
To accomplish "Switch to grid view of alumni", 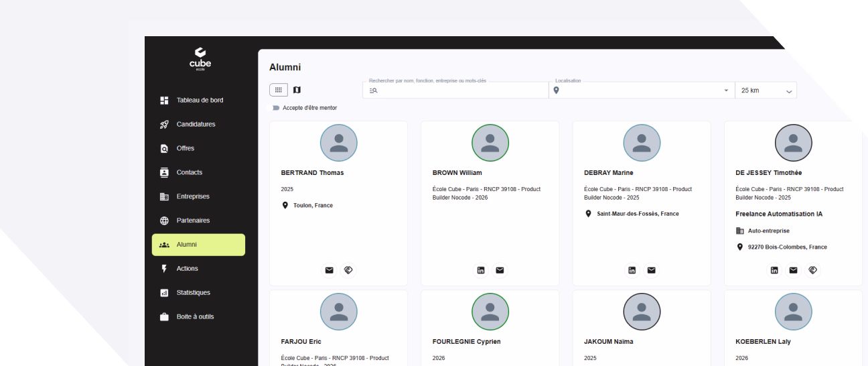I will click(x=278, y=90).
